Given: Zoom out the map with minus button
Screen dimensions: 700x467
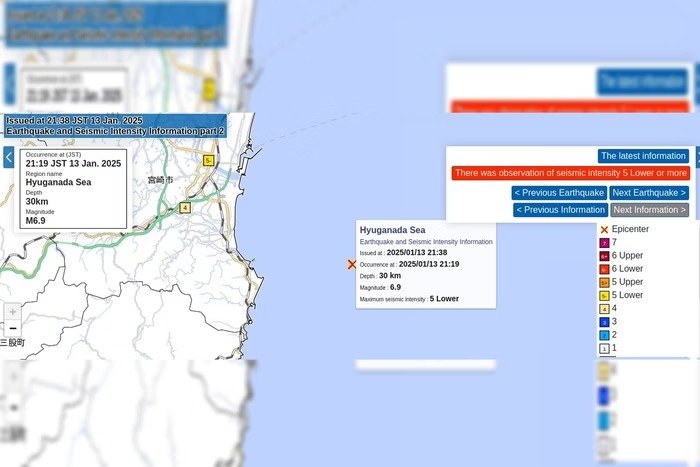Looking at the screenshot, I should click(12, 328).
